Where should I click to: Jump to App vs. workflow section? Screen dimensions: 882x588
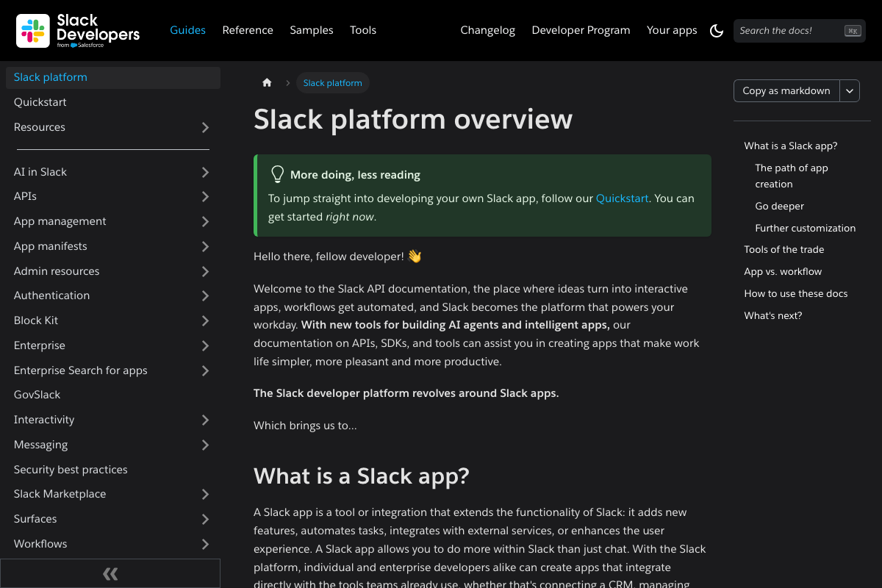pyautogui.click(x=783, y=272)
